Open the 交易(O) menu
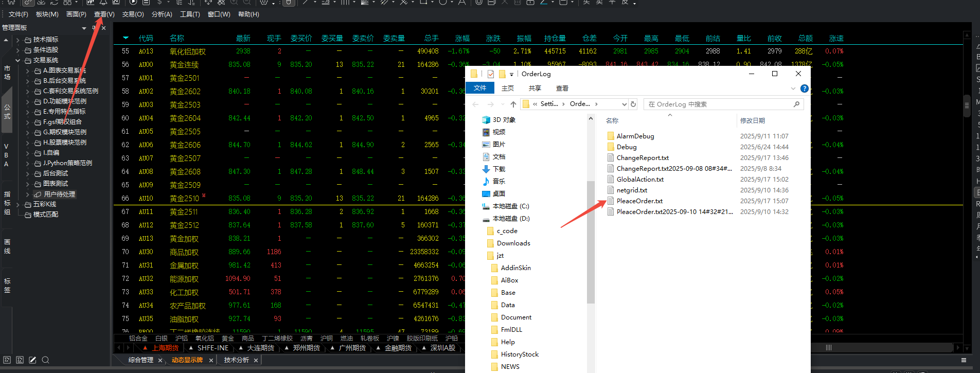 point(133,14)
